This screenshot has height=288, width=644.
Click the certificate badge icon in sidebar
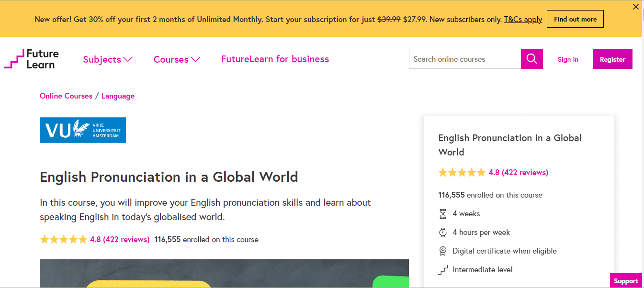click(x=443, y=251)
